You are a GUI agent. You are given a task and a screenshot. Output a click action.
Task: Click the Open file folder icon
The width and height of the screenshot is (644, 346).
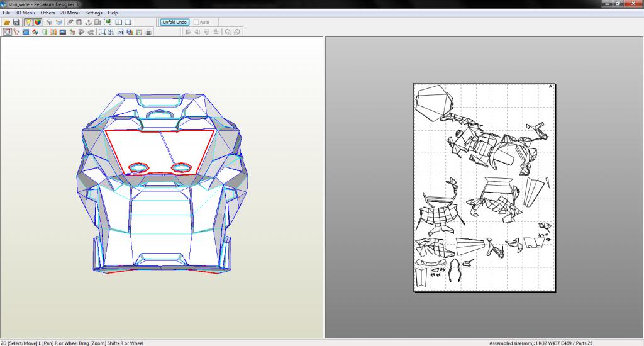[7, 22]
